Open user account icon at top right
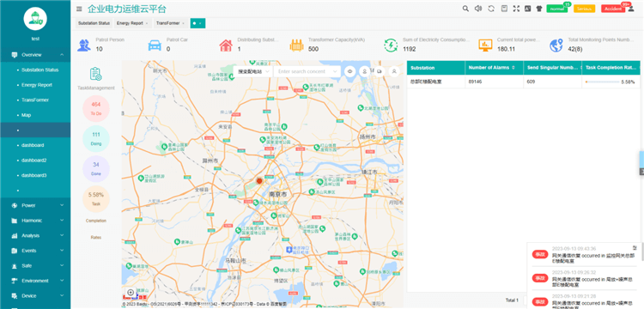This screenshot has width=644, height=309. (x=631, y=9)
